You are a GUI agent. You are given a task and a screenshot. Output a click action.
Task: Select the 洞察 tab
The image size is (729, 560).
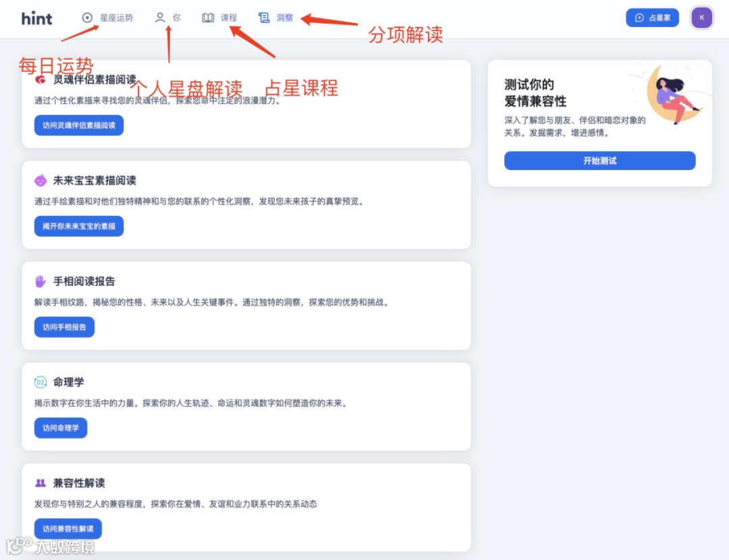(275, 18)
